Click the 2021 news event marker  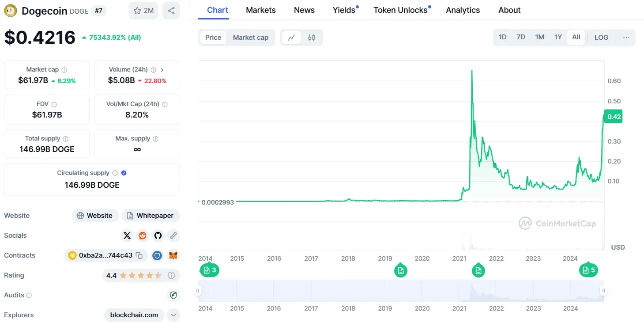[x=478, y=270]
